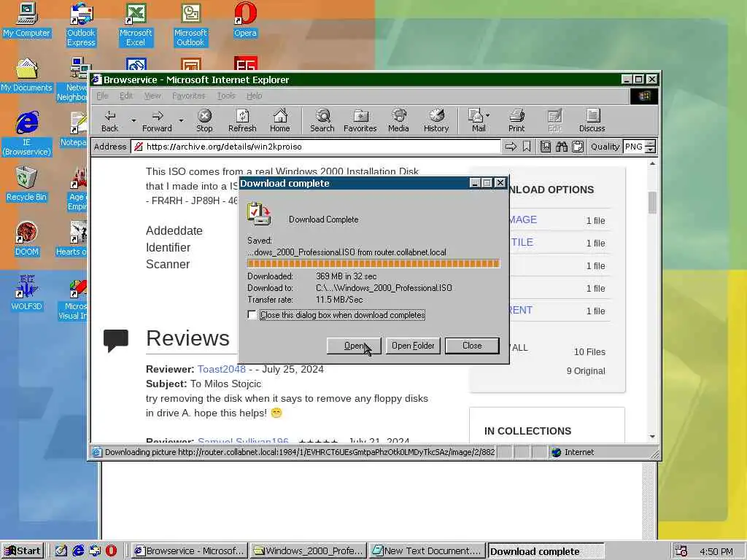The width and height of the screenshot is (747, 560).
Task: Select the WOLF3D desktop icon
Action: coord(26,294)
